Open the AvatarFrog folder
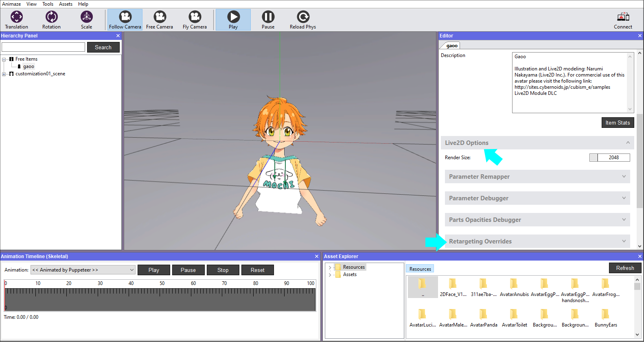 (x=606, y=287)
